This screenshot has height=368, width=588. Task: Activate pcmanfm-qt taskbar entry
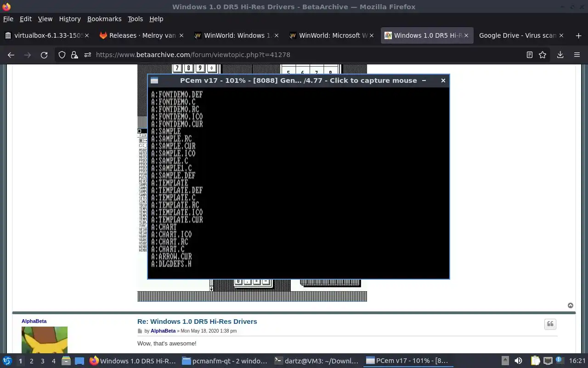click(225, 361)
